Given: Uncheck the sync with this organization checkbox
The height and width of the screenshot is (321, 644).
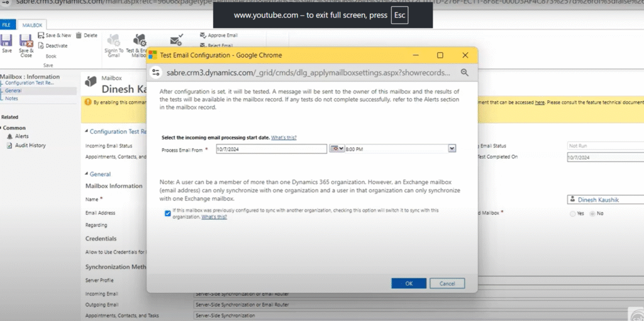Looking at the screenshot, I should pyautogui.click(x=167, y=214).
